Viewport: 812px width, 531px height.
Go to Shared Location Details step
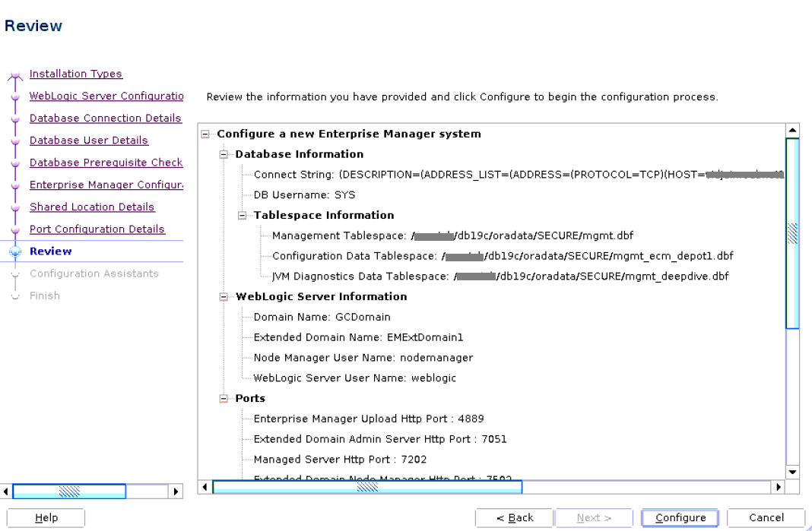(92, 207)
